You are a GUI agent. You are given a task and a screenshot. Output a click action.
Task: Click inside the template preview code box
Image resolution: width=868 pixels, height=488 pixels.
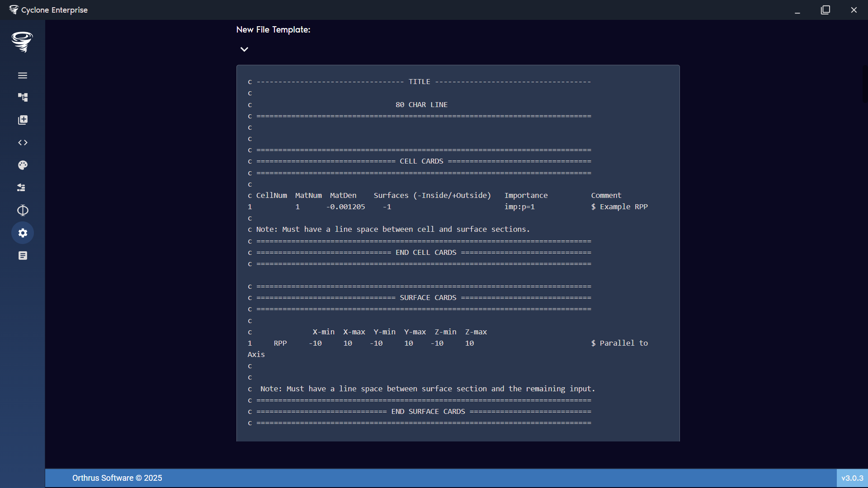(458, 252)
